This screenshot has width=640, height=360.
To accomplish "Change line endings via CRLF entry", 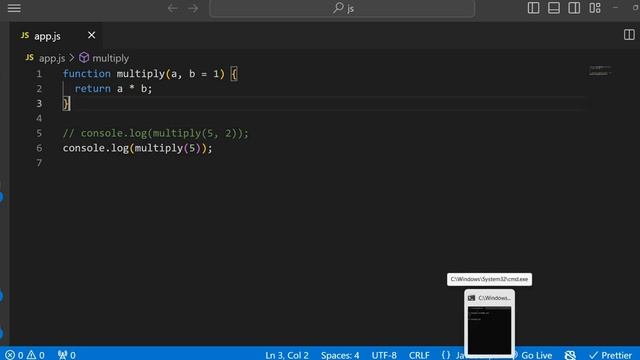I will (x=419, y=355).
